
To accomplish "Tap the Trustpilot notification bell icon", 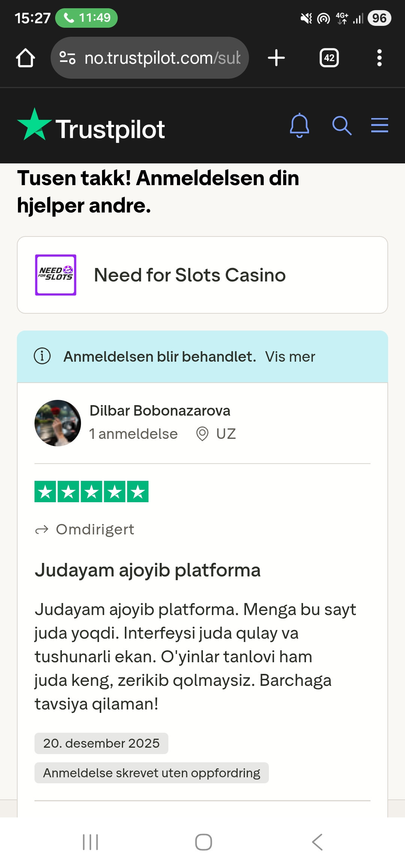I will point(300,125).
